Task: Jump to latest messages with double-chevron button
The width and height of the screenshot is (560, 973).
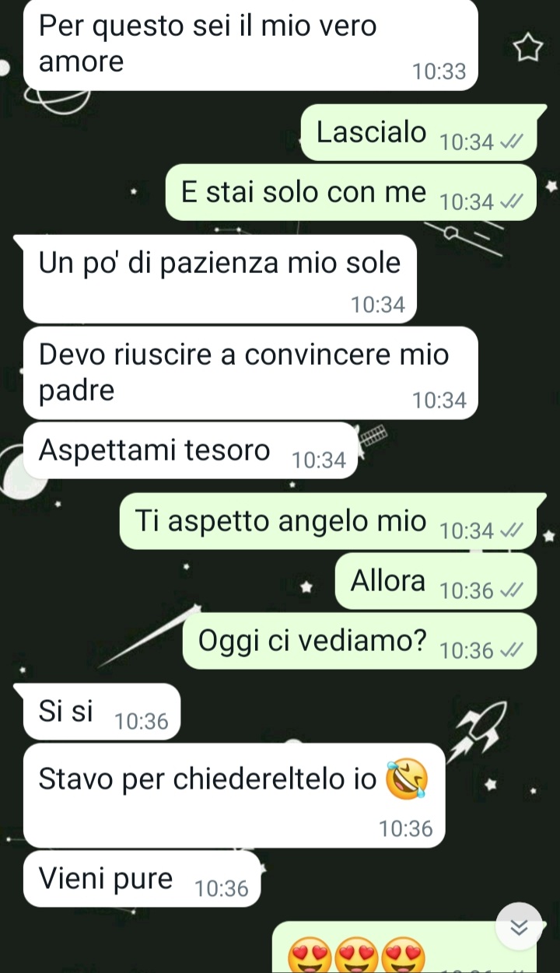Action: [x=519, y=926]
